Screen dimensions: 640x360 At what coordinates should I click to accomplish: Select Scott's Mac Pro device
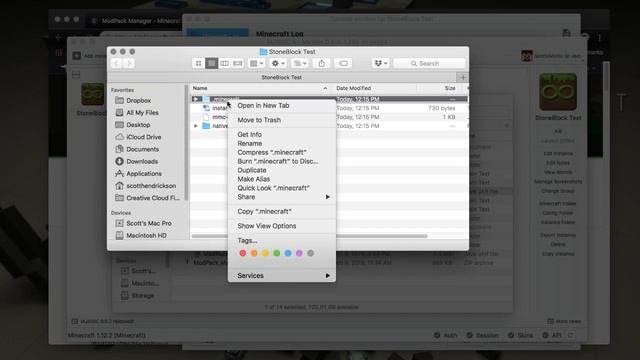pyautogui.click(x=149, y=223)
